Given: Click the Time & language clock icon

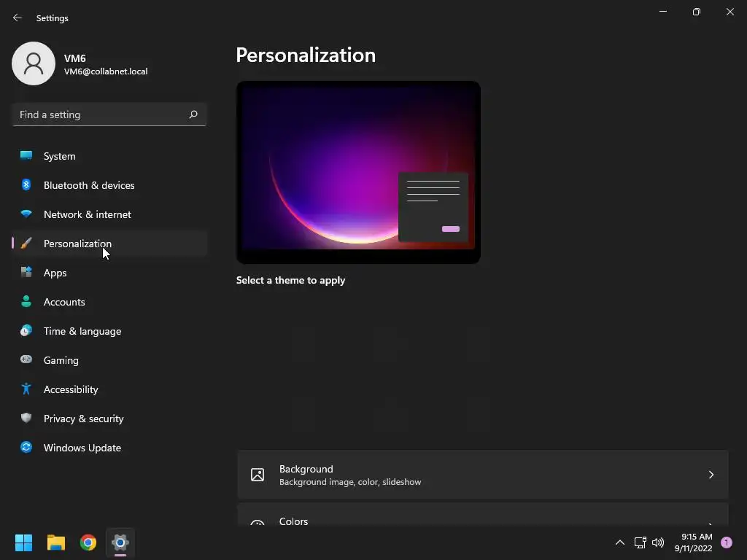Looking at the screenshot, I should [x=26, y=330].
